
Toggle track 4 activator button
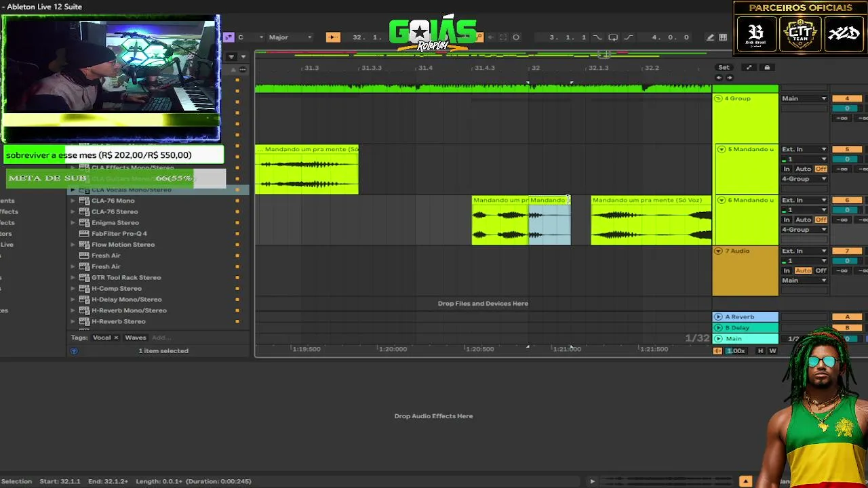coord(847,99)
